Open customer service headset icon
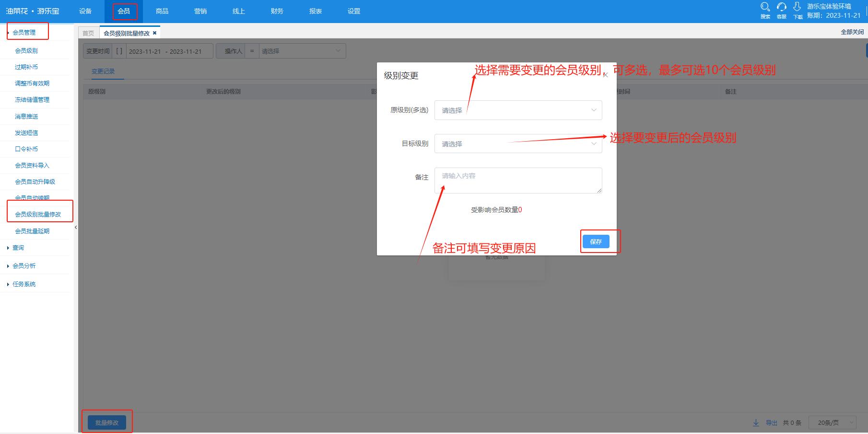Screen dimensions: 868x434 pyautogui.click(x=781, y=7)
